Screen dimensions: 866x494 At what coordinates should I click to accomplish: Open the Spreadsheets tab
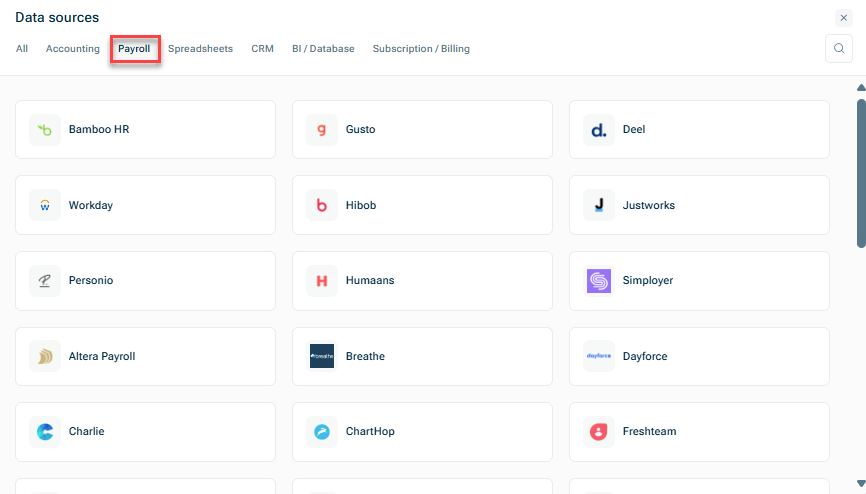coord(200,49)
